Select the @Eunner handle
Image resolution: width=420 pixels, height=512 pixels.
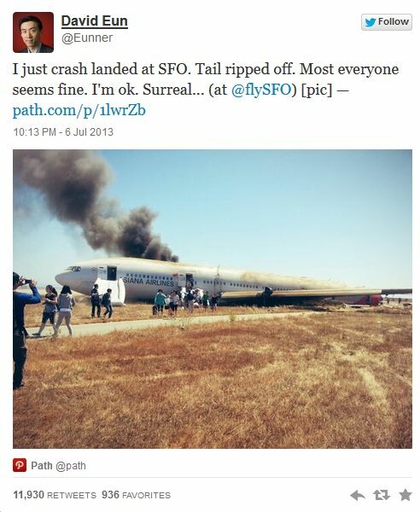pos(87,38)
